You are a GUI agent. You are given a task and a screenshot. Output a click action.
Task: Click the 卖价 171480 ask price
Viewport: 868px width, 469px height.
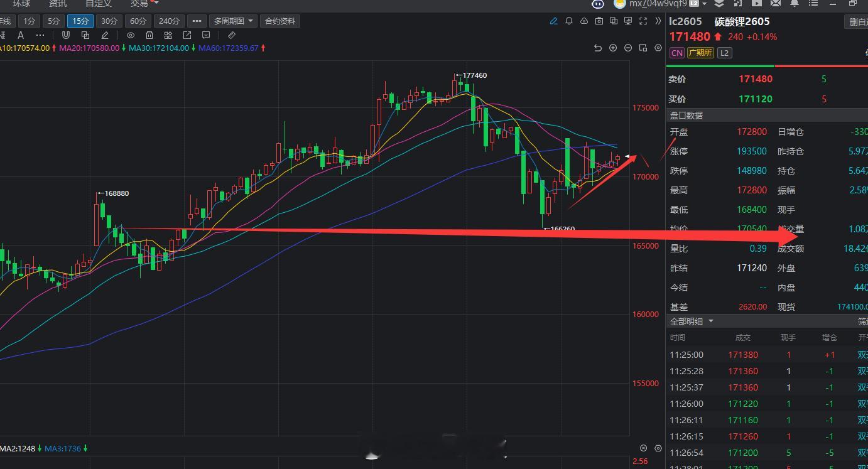(756, 79)
